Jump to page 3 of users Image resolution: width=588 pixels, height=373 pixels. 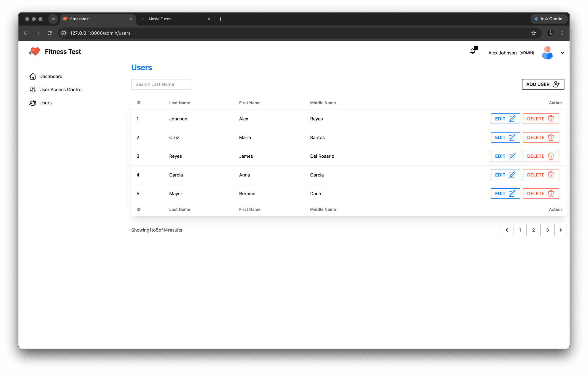tap(547, 230)
